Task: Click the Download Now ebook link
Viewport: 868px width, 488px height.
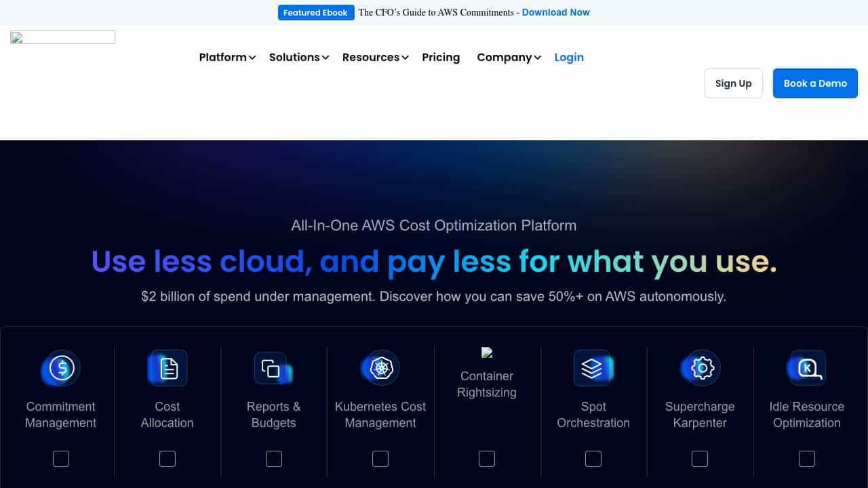Action: 556,12
